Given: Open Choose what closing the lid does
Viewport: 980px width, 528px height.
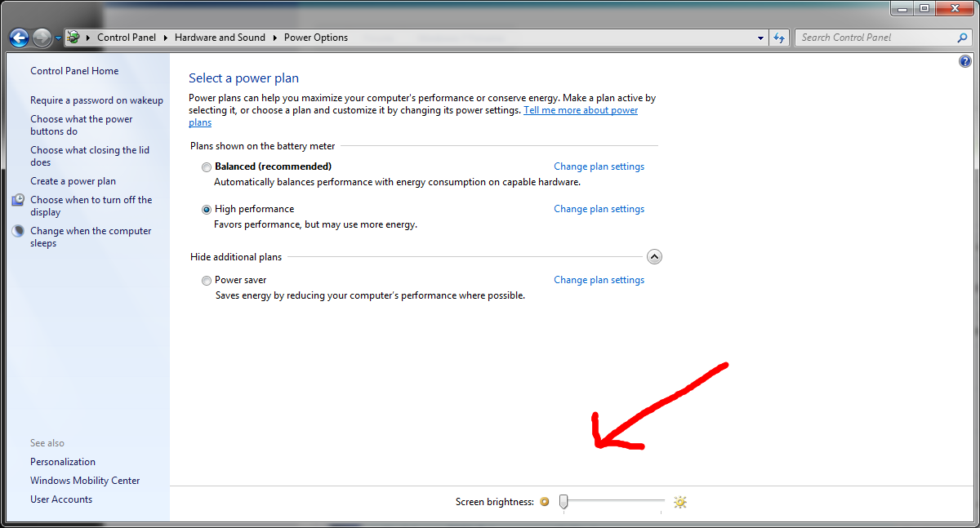Looking at the screenshot, I should pos(90,156).
